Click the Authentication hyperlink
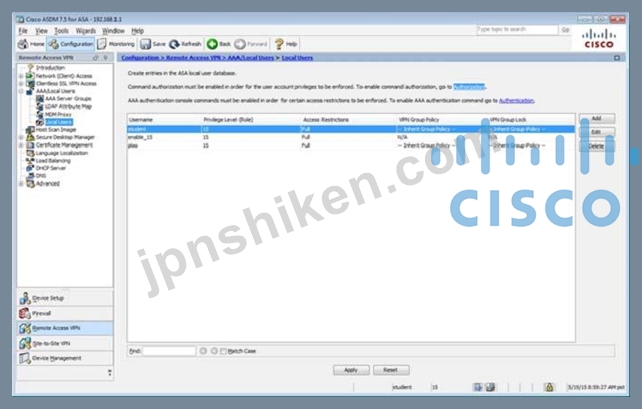Screen dimensions: 642x409 pyautogui.click(x=516, y=100)
